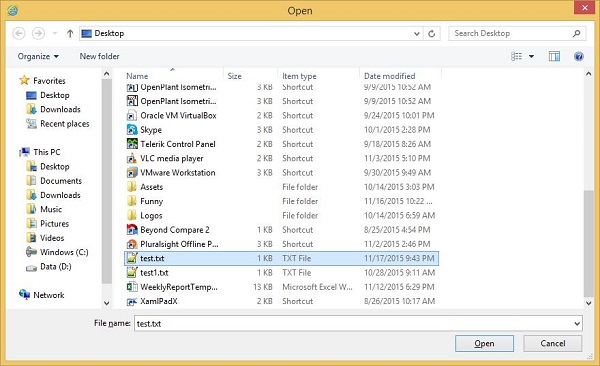Click Desktop in the address bar

(x=109, y=34)
